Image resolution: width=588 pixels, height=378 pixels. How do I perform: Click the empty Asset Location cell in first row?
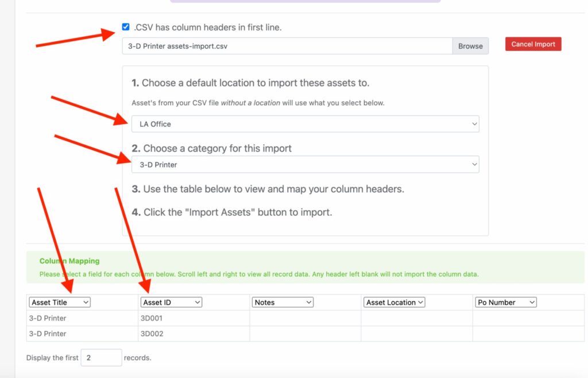[x=416, y=318]
